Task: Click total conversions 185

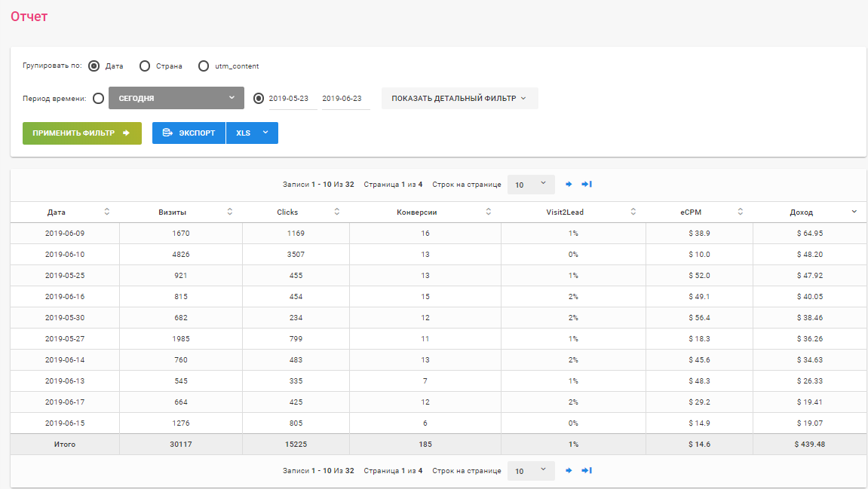Action: click(x=425, y=445)
